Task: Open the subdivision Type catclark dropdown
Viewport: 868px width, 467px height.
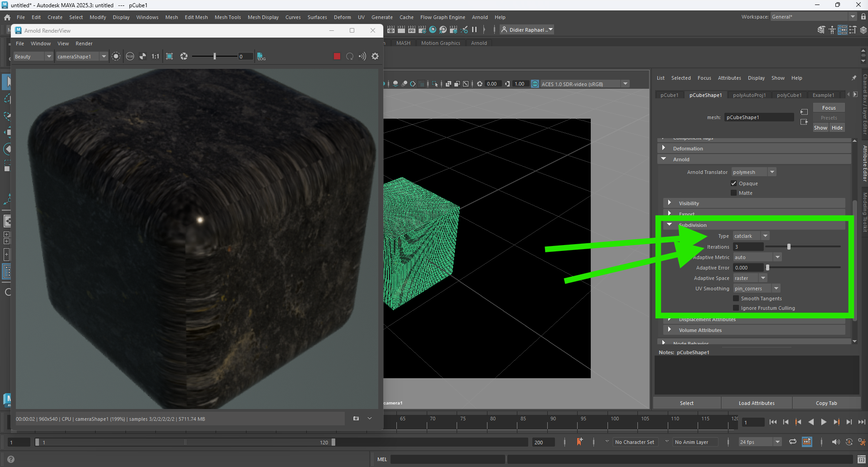Action: [751, 236]
